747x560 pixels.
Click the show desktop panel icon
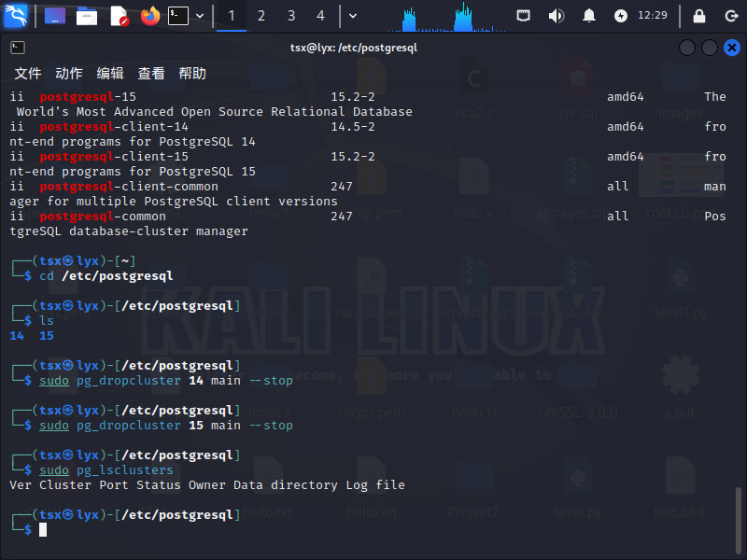click(x=55, y=16)
